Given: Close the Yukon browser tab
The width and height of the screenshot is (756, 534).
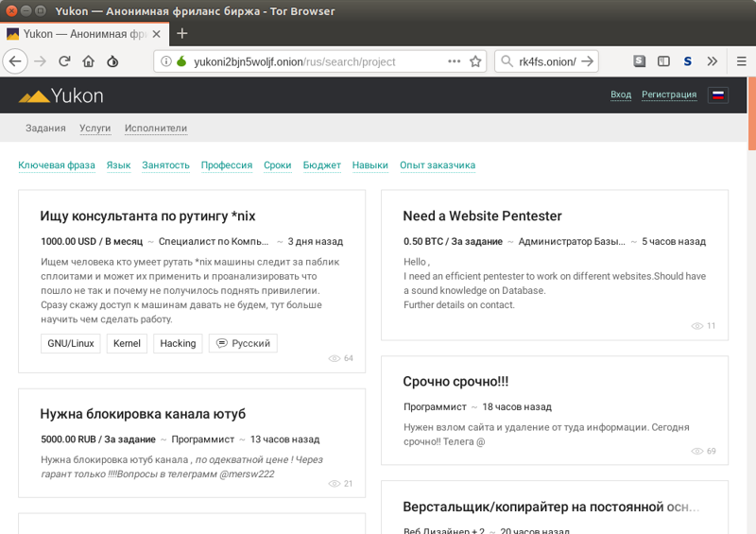Looking at the screenshot, I should tap(156, 33).
